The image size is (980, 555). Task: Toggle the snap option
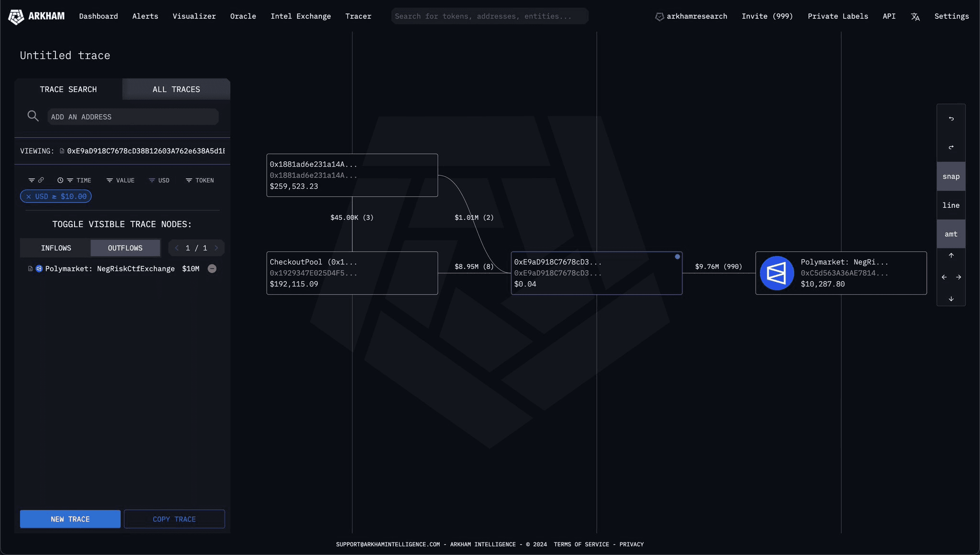pos(951,176)
